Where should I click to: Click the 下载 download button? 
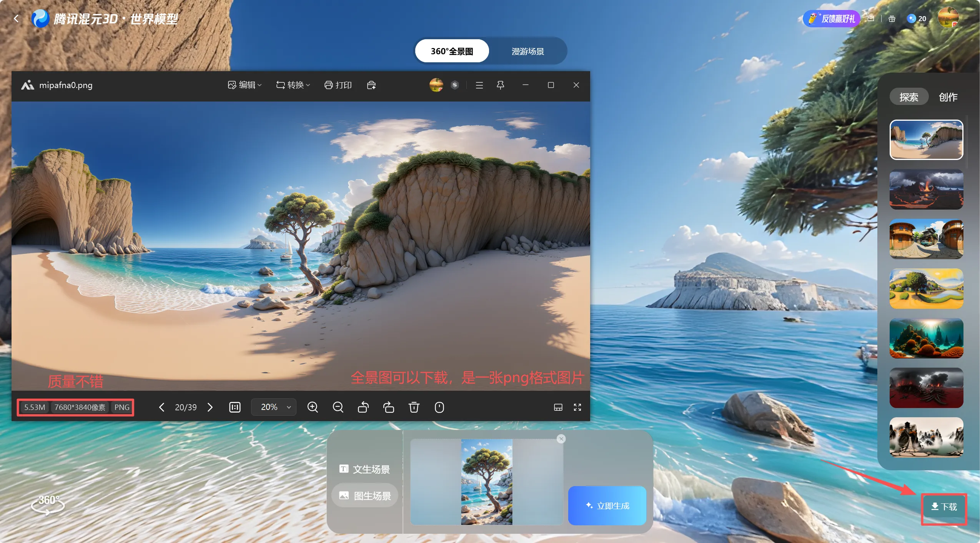944,506
